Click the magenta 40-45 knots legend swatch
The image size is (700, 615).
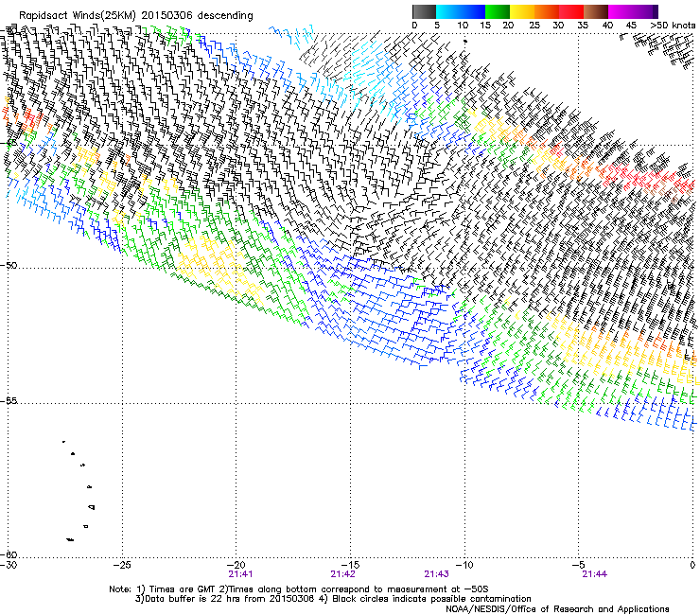click(x=621, y=11)
